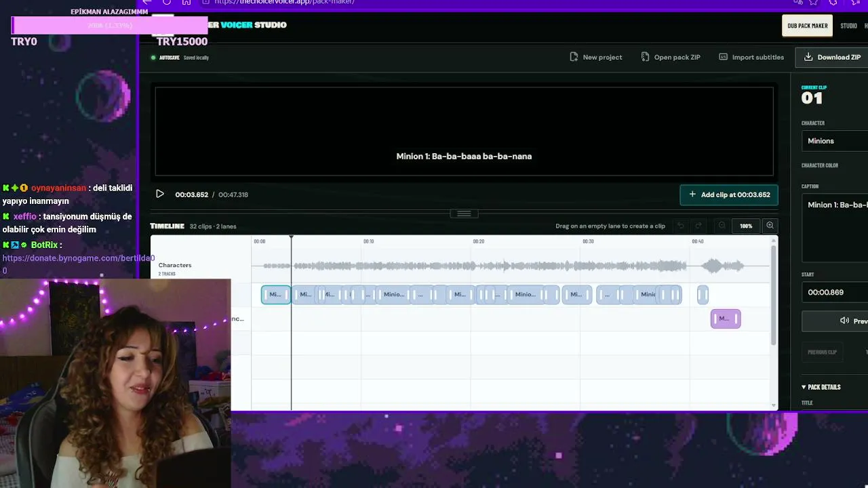The height and width of the screenshot is (488, 868).
Task: Play the timeline preview
Action: pos(160,194)
